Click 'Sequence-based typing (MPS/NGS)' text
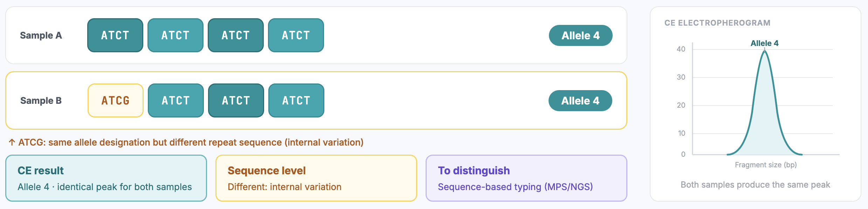 pos(515,187)
